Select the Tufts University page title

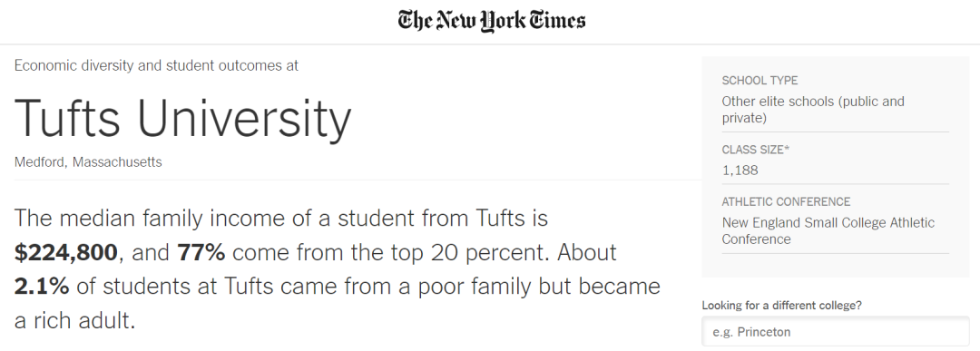(183, 117)
